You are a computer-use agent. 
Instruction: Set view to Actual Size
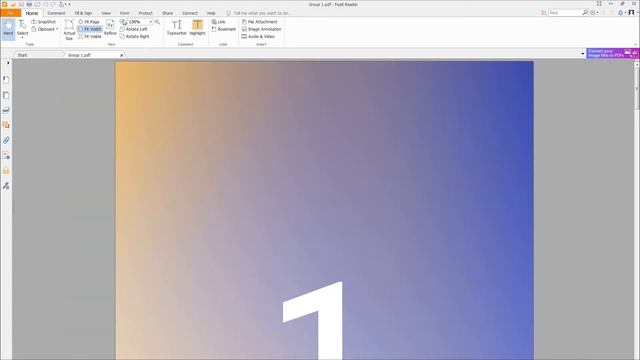[x=69, y=29]
